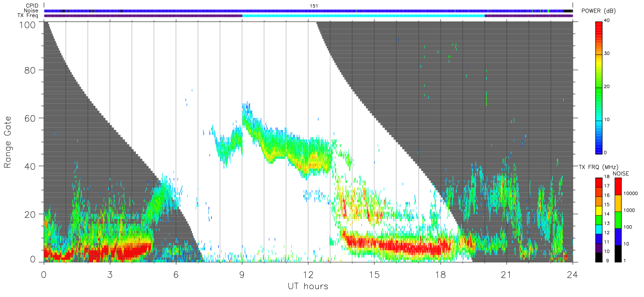Click the 9 tick on UT hours axis
The height and width of the screenshot is (297, 644).
[242, 274]
